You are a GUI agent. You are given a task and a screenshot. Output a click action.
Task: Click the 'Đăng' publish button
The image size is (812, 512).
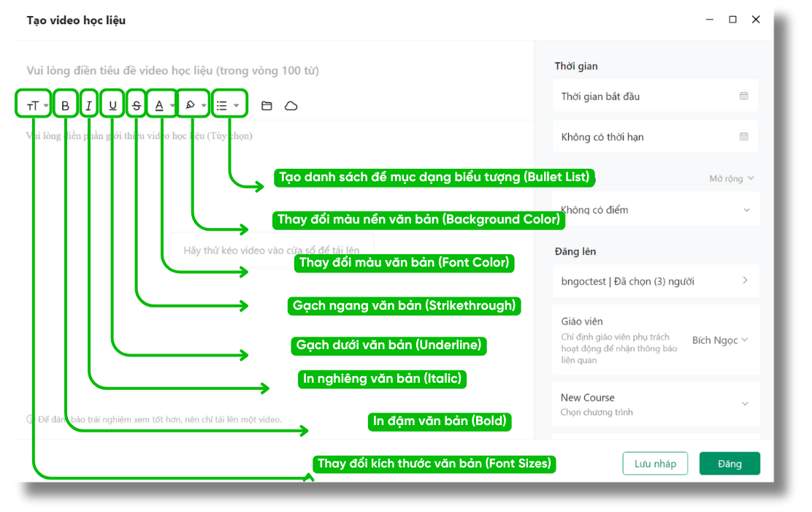[x=729, y=464]
